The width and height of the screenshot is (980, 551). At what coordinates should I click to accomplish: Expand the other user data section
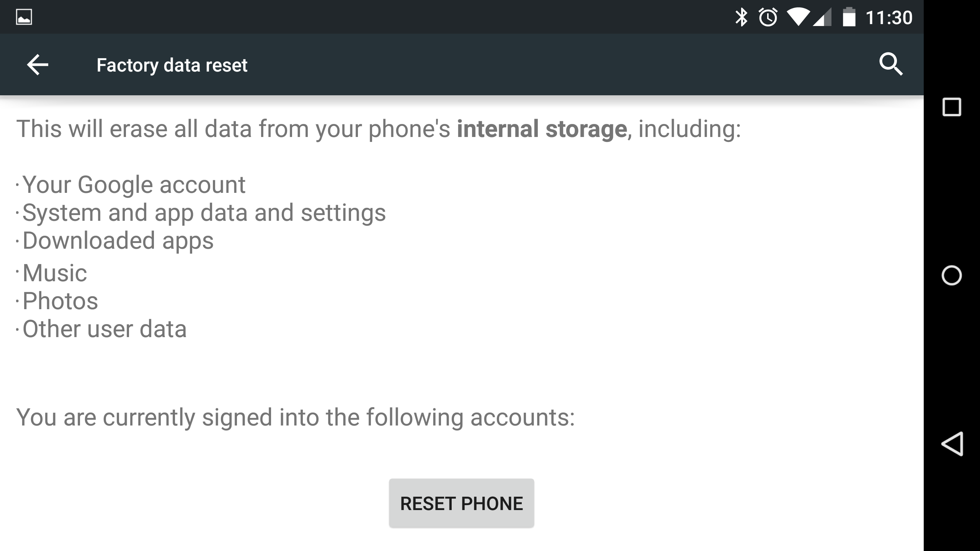(104, 329)
